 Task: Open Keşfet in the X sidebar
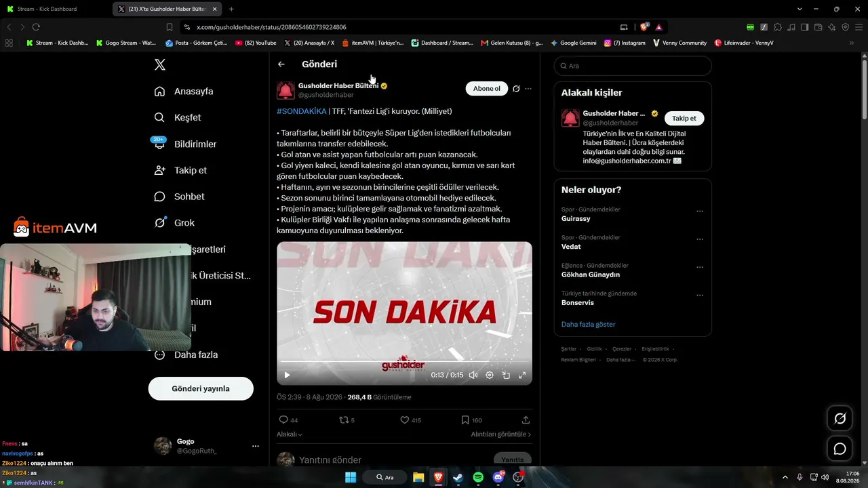click(x=178, y=117)
